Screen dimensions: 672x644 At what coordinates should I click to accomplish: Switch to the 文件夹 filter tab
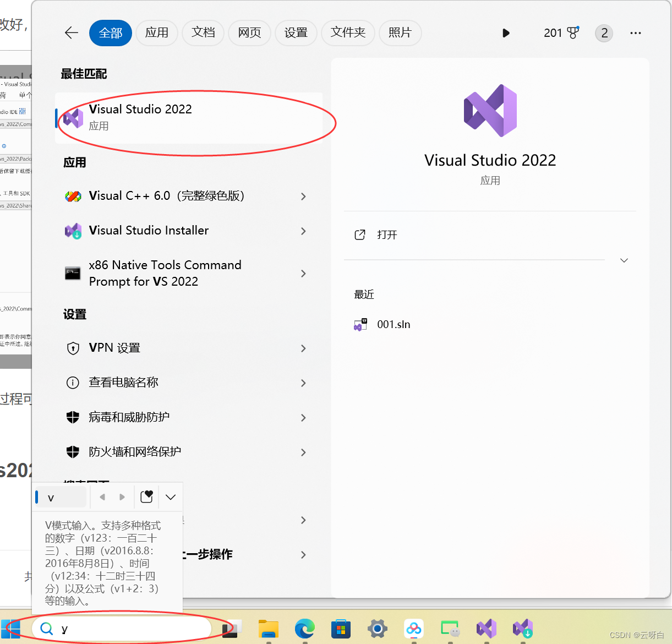[x=348, y=33]
